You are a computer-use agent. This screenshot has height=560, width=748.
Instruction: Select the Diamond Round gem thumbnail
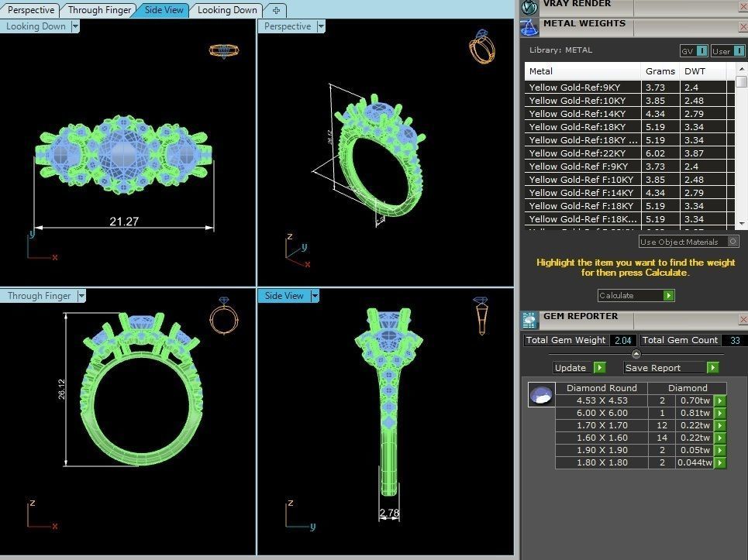542,394
